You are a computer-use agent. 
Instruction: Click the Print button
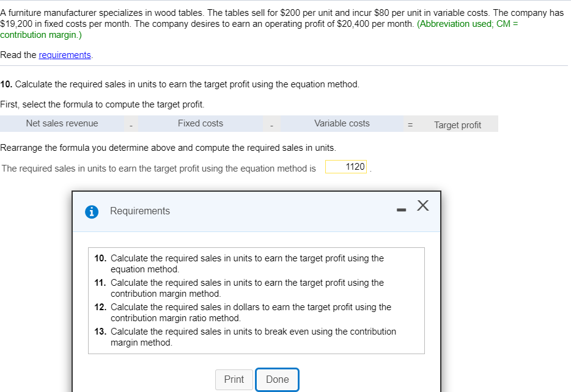pyautogui.click(x=234, y=380)
